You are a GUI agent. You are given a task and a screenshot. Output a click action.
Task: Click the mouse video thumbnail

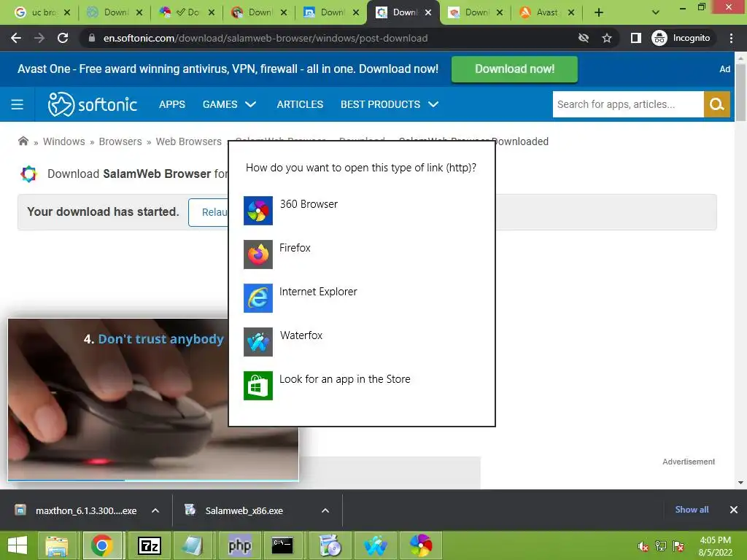click(x=118, y=399)
